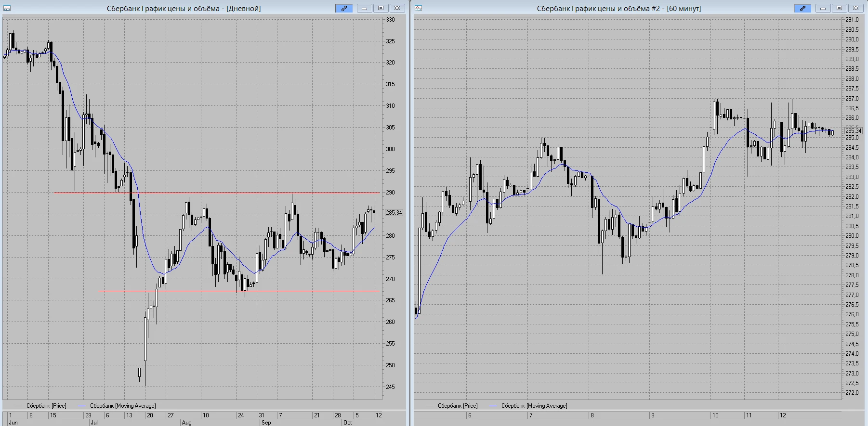
Task: Click the 285,34 current price label on daily chart
Action: pyautogui.click(x=394, y=213)
